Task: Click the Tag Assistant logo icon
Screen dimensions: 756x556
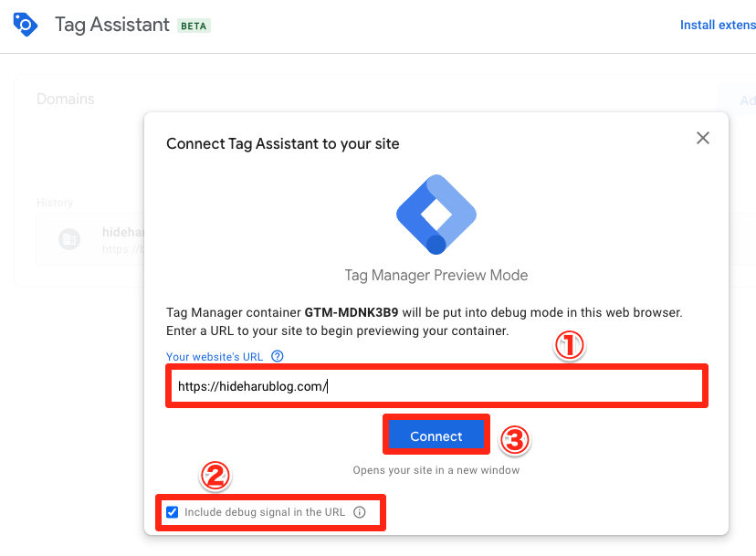Action: (x=25, y=25)
